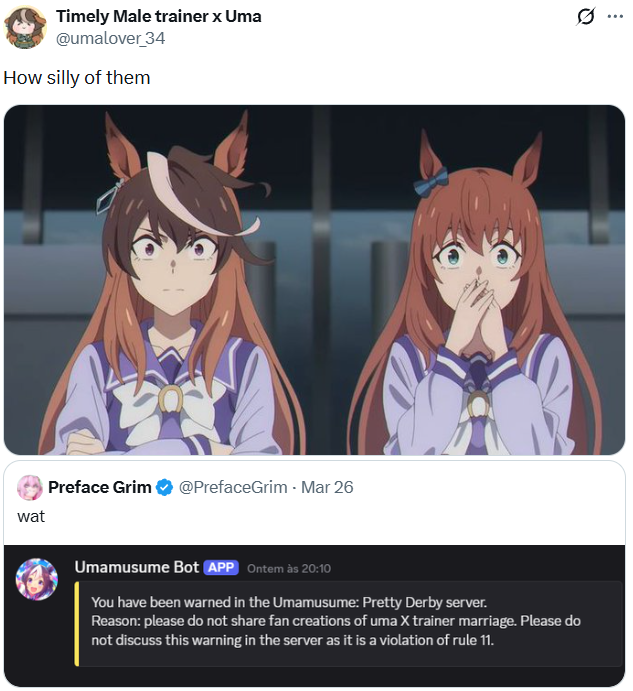The image size is (633, 691).
Task: Click the tweet text "How silly of them"
Action: [77, 78]
